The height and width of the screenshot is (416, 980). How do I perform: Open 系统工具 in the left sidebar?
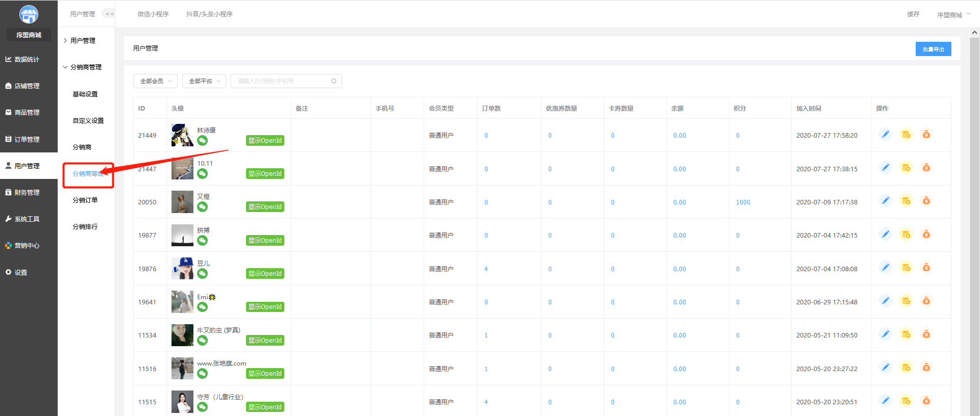[x=29, y=219]
